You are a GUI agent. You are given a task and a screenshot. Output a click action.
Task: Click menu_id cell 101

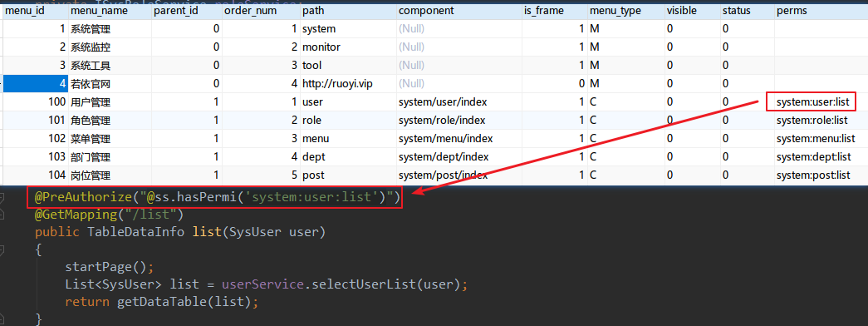36,121
